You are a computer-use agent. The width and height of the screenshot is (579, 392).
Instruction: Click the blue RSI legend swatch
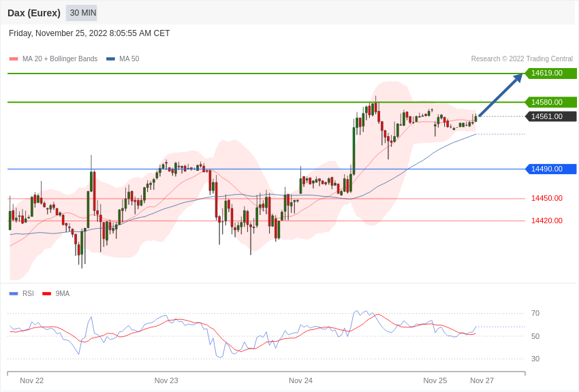point(14,293)
